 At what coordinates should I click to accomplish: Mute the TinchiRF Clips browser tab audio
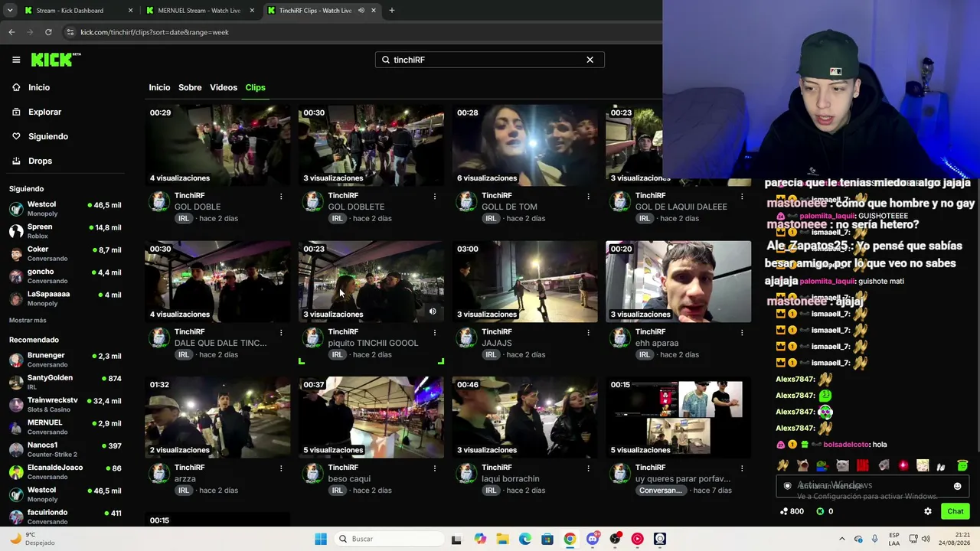[361, 11]
